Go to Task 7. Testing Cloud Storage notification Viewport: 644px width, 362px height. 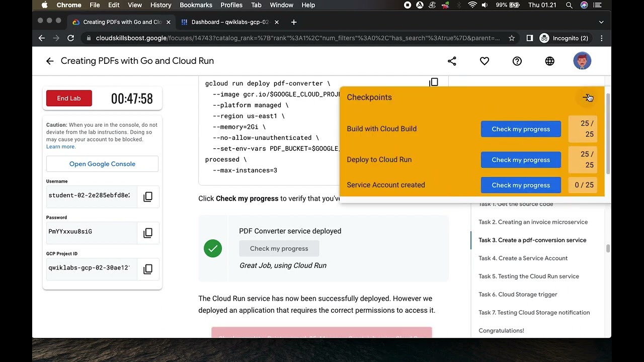point(534,312)
